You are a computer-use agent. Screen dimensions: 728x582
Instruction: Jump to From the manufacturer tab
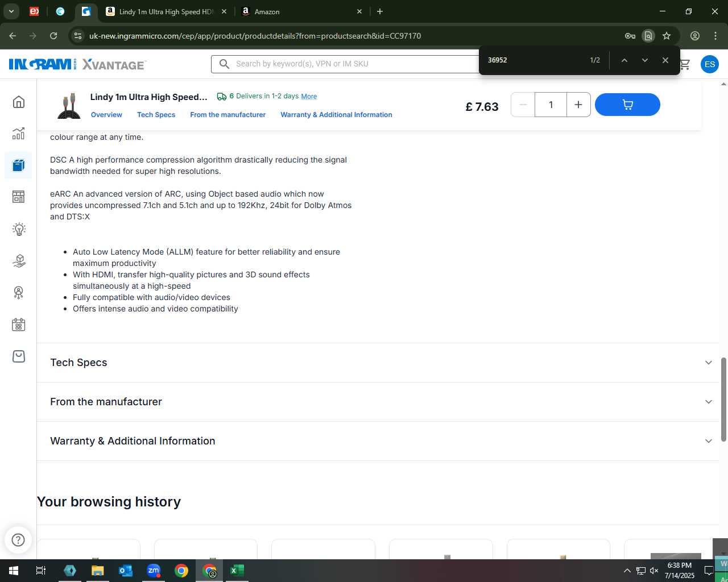click(227, 115)
